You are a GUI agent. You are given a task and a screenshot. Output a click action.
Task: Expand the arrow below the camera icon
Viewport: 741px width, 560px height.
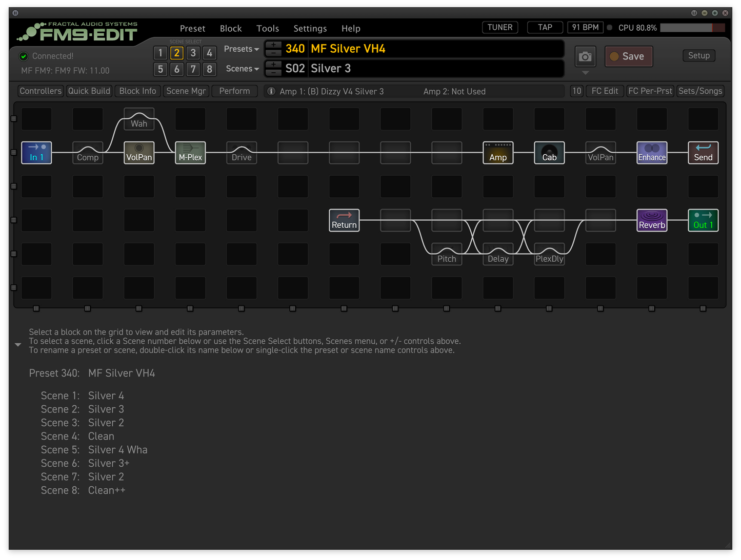point(586,73)
